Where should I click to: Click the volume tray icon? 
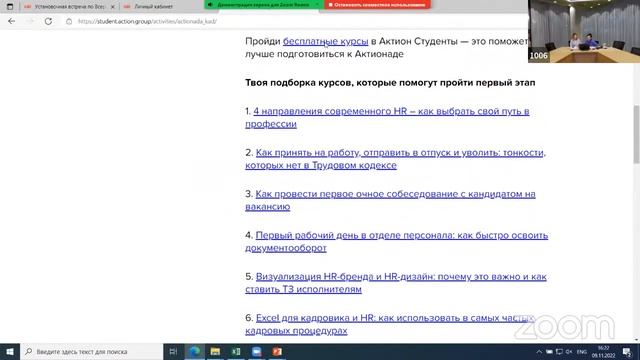569,352
